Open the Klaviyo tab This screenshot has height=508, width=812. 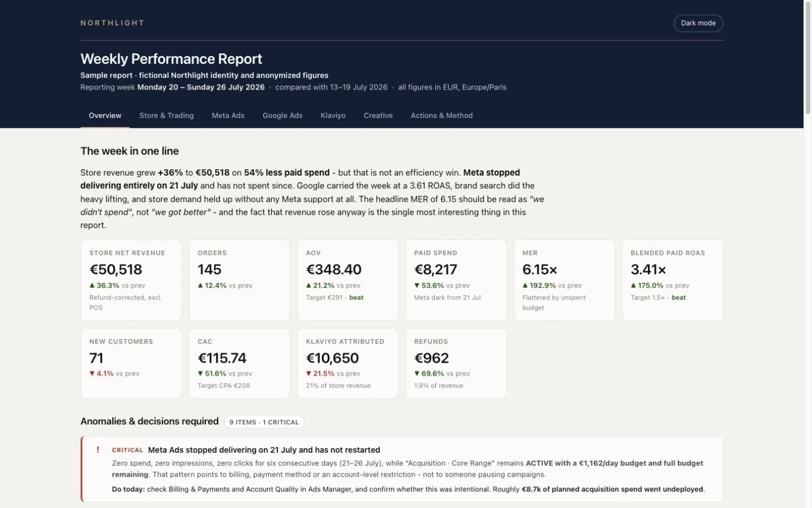333,116
